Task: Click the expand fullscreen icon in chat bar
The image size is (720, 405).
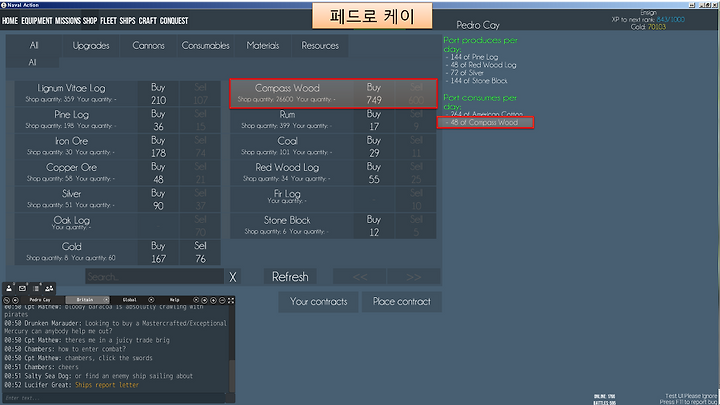Action: pyautogui.click(x=231, y=300)
